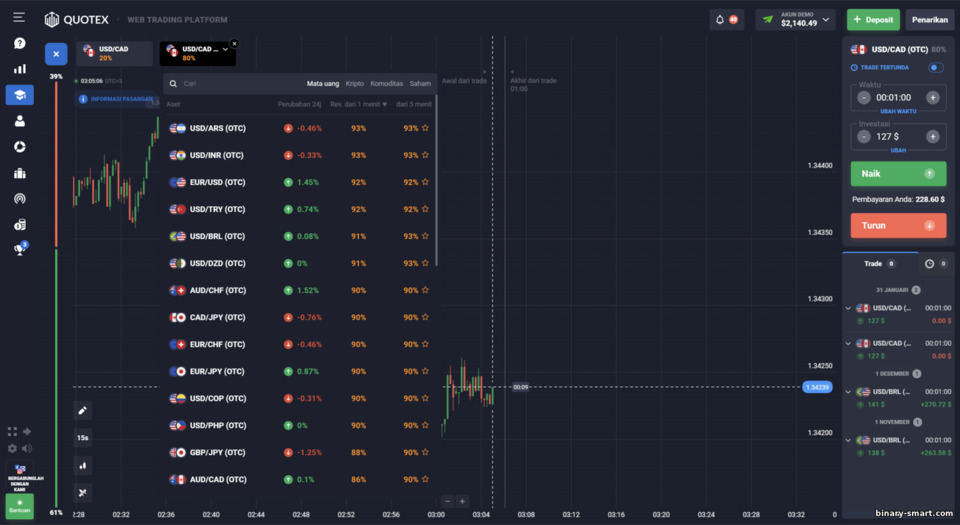Close the asset selection panel with blue X
Viewport: 960px width, 525px height.
tap(56, 54)
